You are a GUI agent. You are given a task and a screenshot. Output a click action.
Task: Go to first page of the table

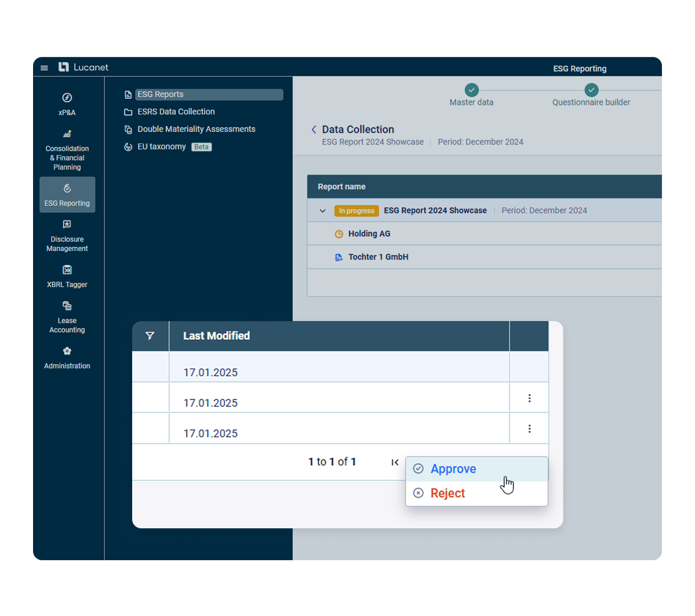pyautogui.click(x=395, y=462)
